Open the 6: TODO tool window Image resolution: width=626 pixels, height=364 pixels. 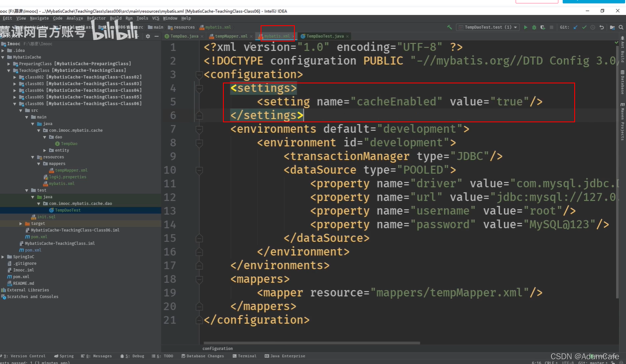coord(163,356)
